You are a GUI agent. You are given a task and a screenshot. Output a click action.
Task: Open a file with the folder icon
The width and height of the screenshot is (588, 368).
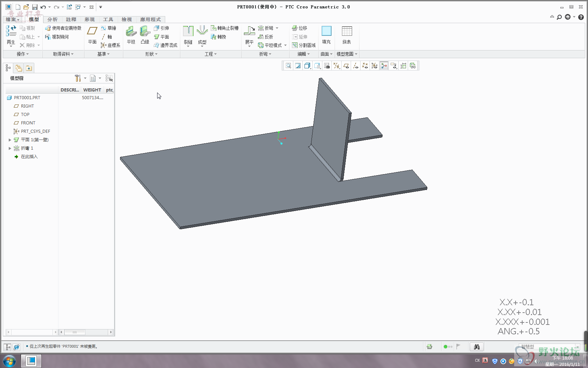click(26, 7)
